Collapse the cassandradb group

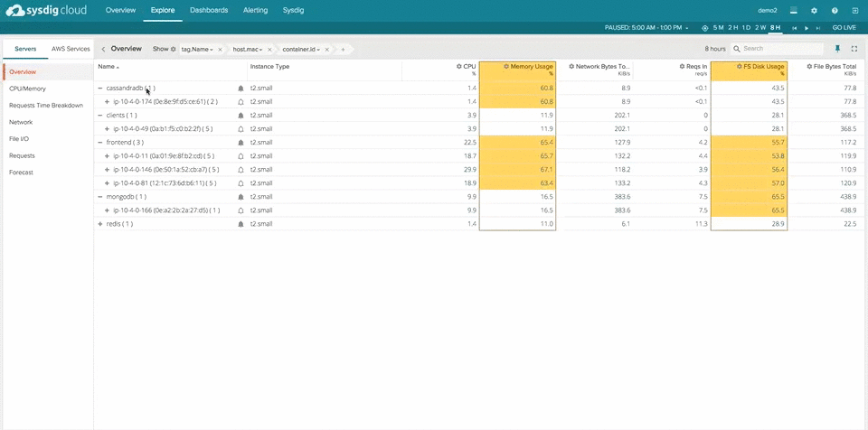point(100,88)
